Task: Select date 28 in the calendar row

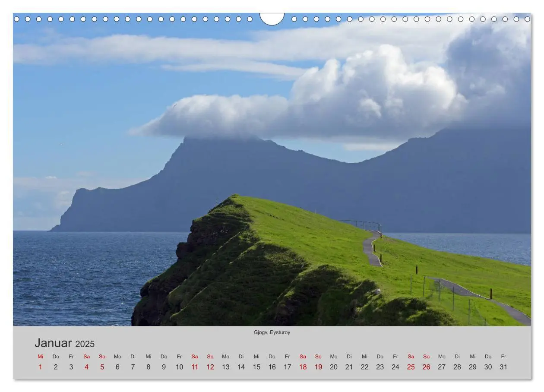Action: [x=457, y=367]
